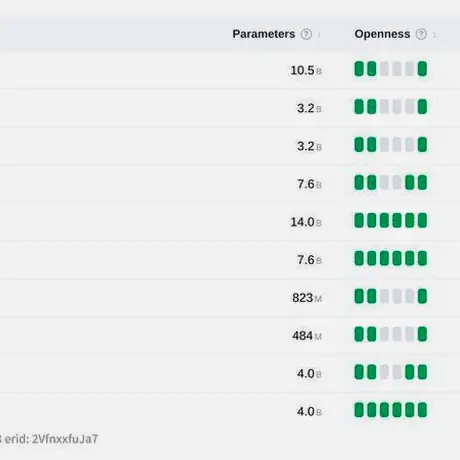460x460 pixels.
Task: Click the Parameters help question-mark icon
Action: (306, 34)
